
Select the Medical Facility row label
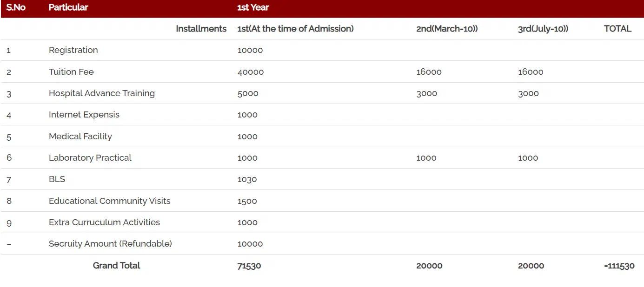point(80,137)
